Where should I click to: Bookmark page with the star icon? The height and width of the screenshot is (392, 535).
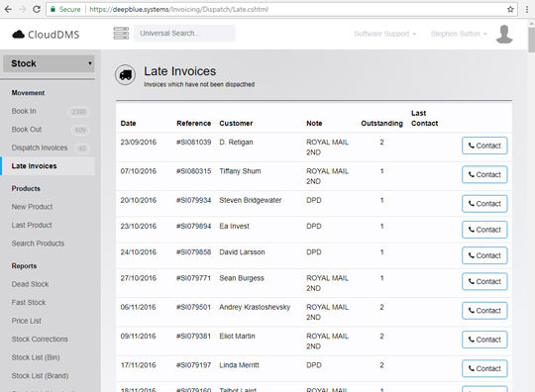point(510,9)
